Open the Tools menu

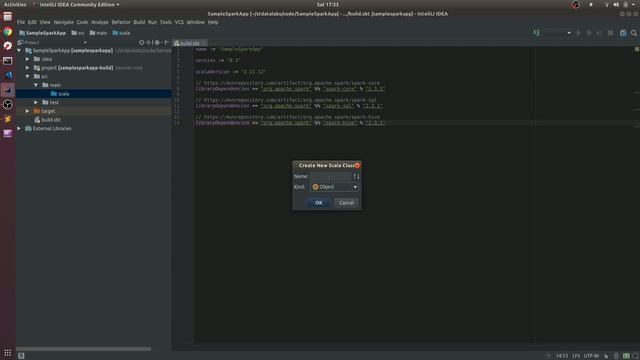click(166, 22)
